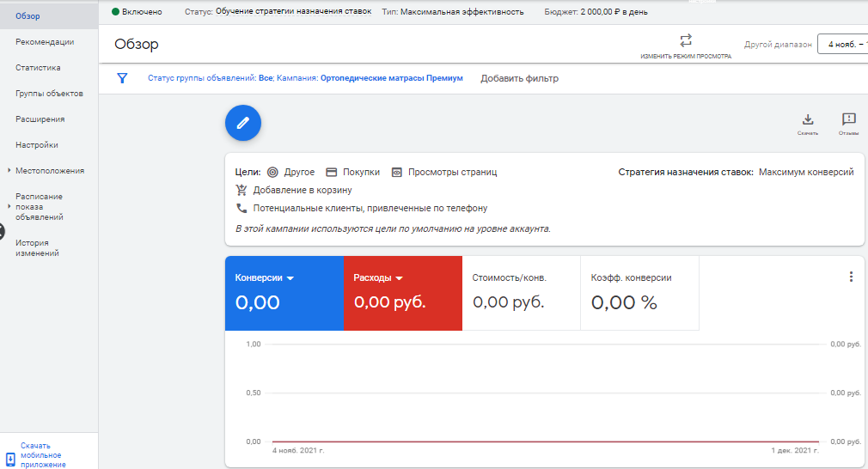The height and width of the screenshot is (469, 868).
Task: Select the Стоимость/конв. metric card
Action: point(521,293)
